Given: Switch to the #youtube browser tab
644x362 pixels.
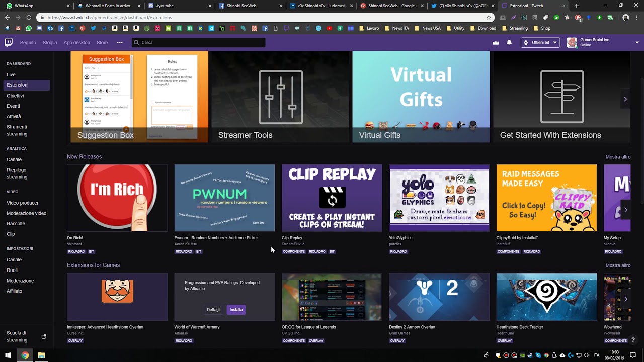Looking at the screenshot, I should [x=179, y=6].
